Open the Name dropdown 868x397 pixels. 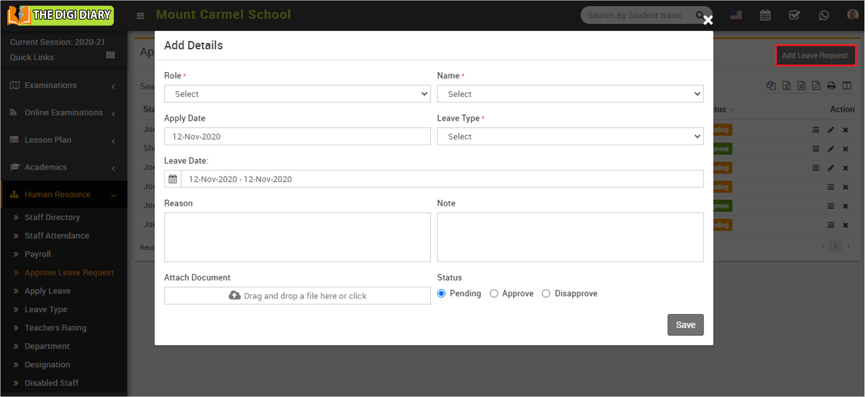(570, 94)
